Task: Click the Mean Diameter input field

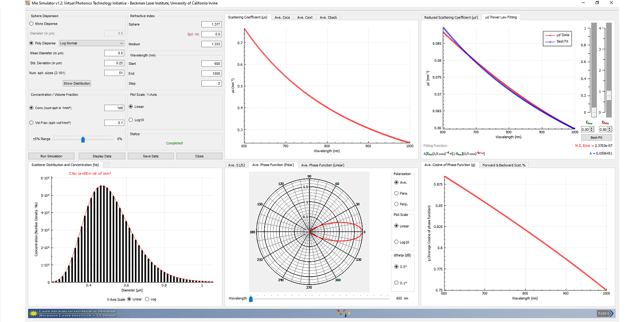Action: [x=114, y=53]
